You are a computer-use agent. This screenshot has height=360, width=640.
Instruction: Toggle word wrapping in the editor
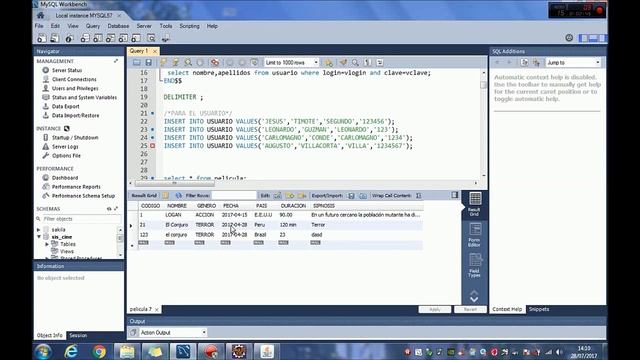380,62
